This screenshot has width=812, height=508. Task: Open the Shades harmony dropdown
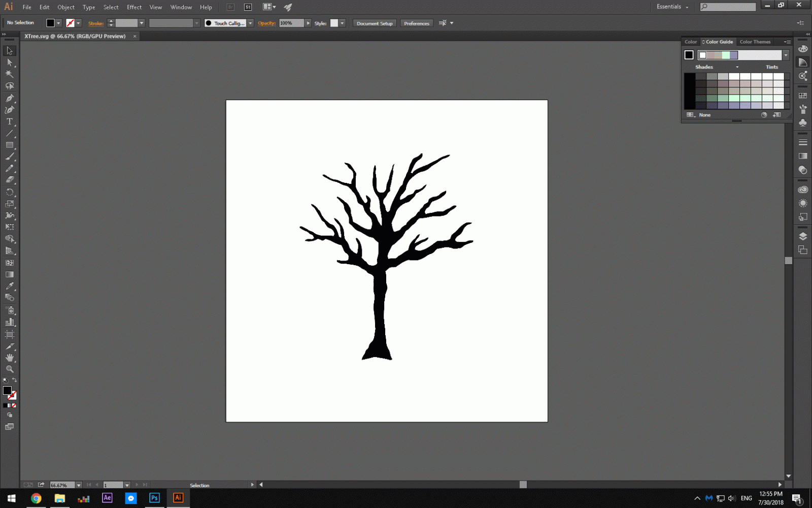737,67
